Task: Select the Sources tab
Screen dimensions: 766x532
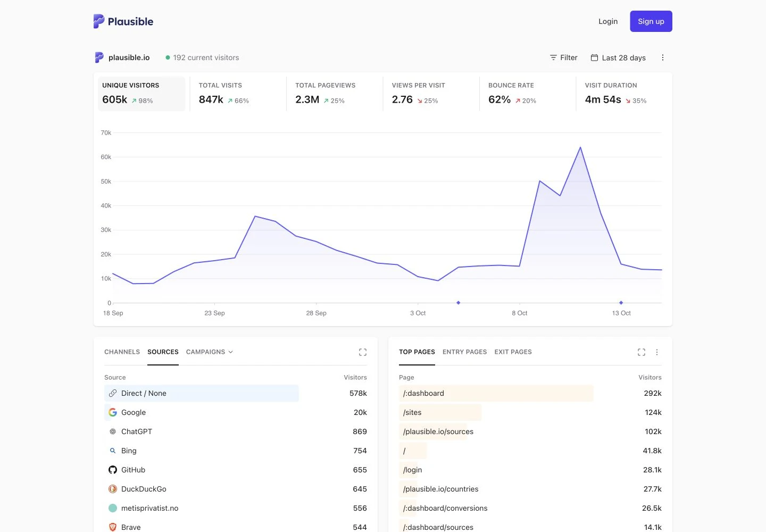Action: click(x=163, y=352)
